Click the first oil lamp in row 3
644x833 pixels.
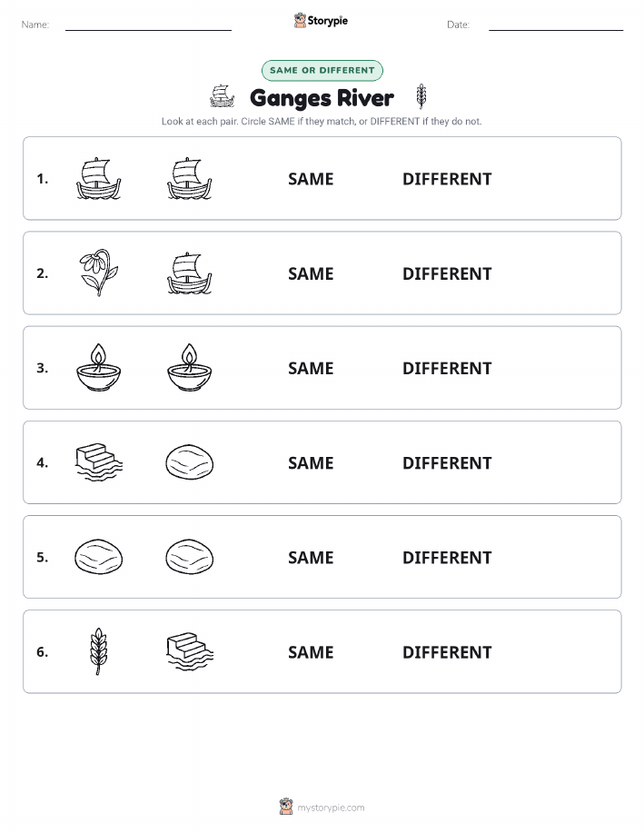pos(98,368)
